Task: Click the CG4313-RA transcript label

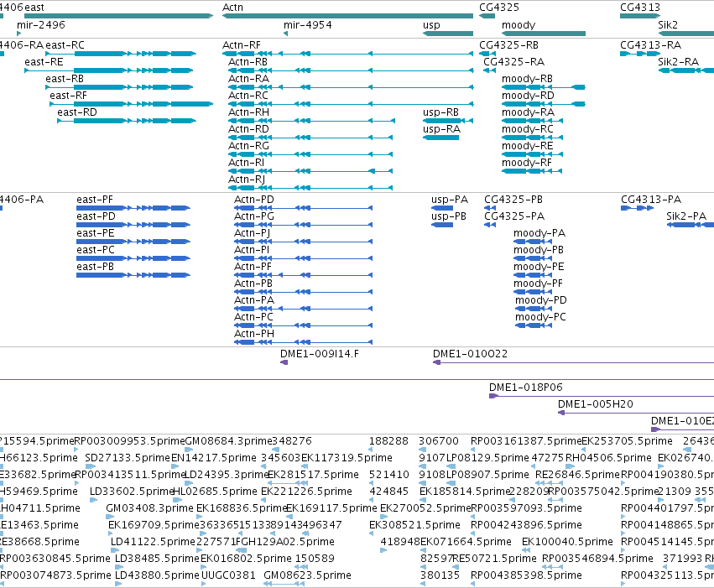Action: point(651,45)
